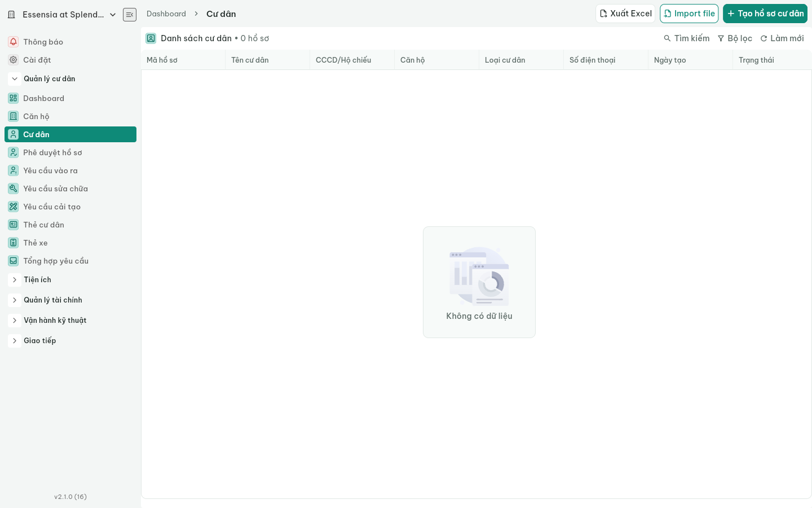Image resolution: width=812 pixels, height=508 pixels.
Task: Click the Tìm kiếm search icon
Action: pyautogui.click(x=668, y=38)
